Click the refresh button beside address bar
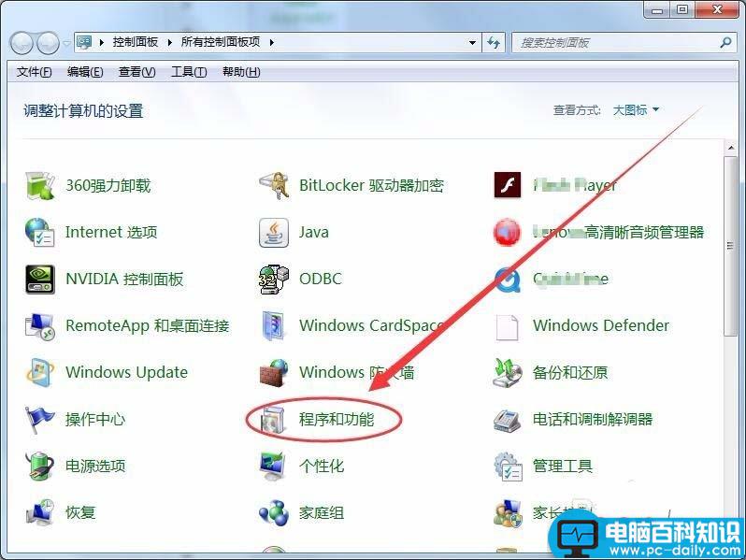 click(x=494, y=43)
